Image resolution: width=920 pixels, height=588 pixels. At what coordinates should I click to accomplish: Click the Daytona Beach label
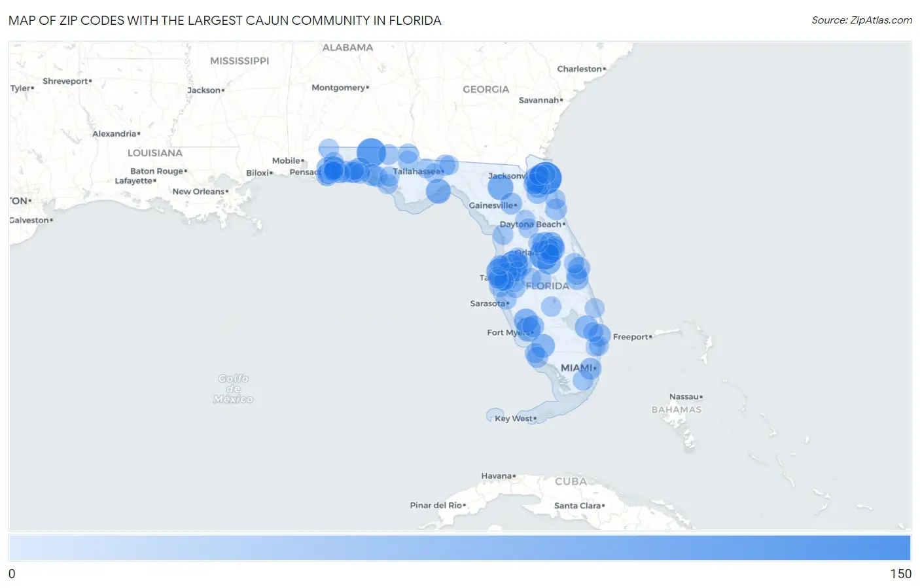click(x=531, y=224)
